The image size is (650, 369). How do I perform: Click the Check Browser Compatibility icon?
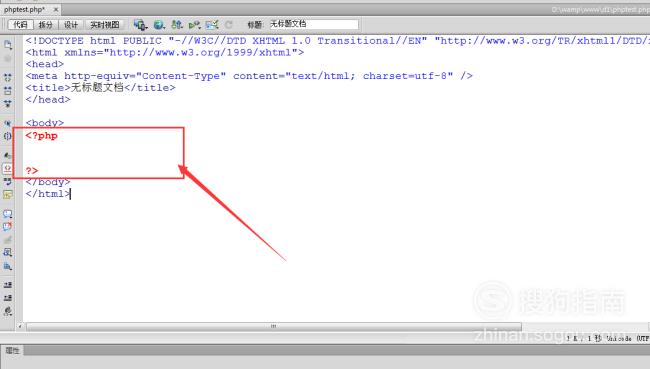tap(212, 25)
